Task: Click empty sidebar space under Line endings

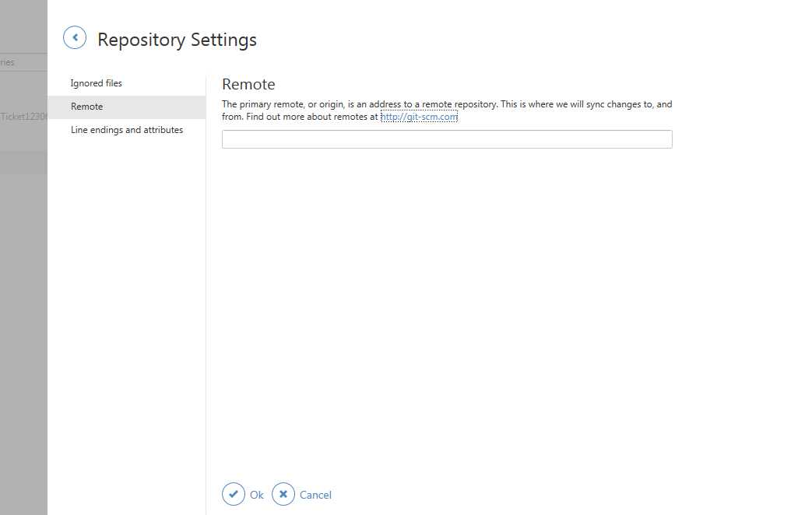Action: [x=126, y=311]
